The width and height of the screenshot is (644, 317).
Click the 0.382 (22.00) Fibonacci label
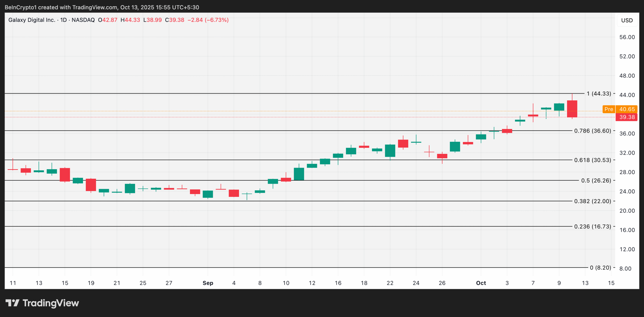pos(592,201)
